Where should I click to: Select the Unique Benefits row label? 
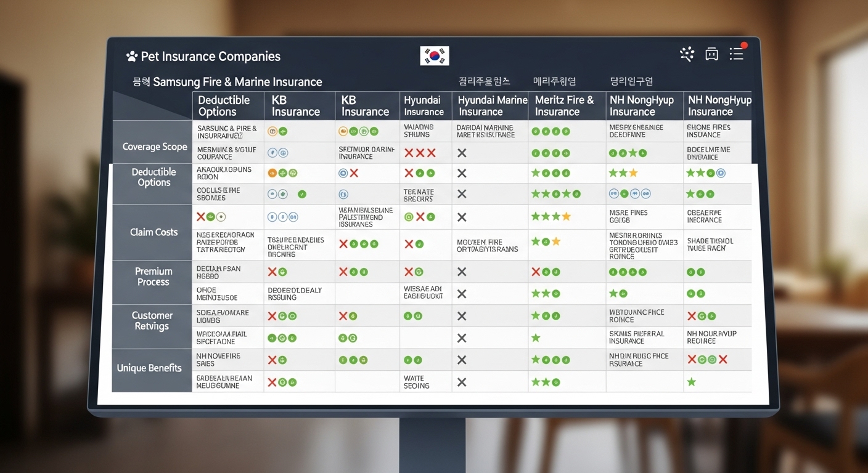pyautogui.click(x=149, y=368)
